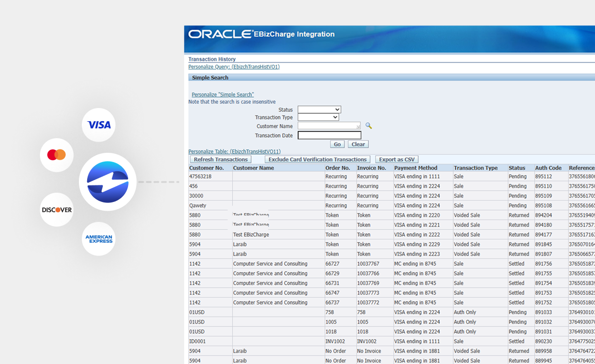The height and width of the screenshot is (364, 595).
Task: Focus the Transaction Date field
Action: [x=330, y=135]
